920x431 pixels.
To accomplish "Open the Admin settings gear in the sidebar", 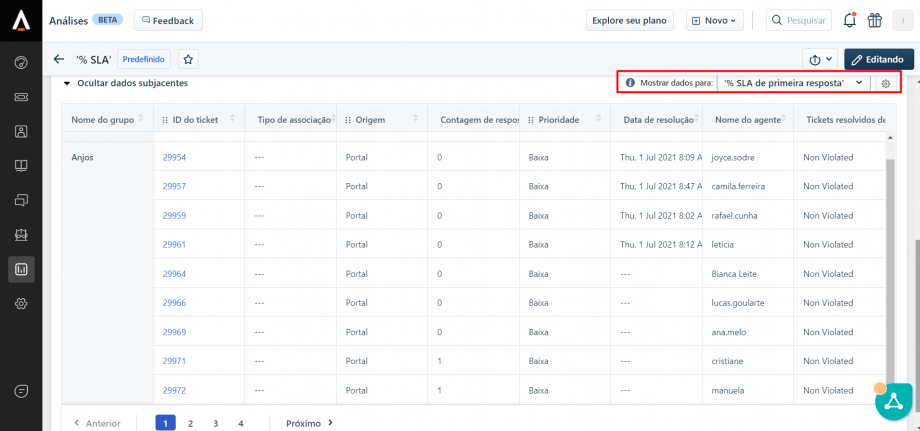I will (x=21, y=304).
